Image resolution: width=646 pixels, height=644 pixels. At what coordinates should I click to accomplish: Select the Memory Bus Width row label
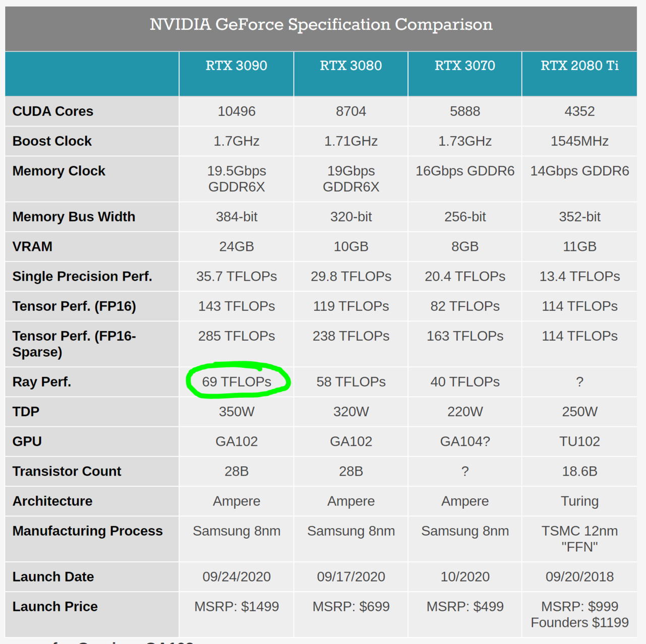coord(74,217)
